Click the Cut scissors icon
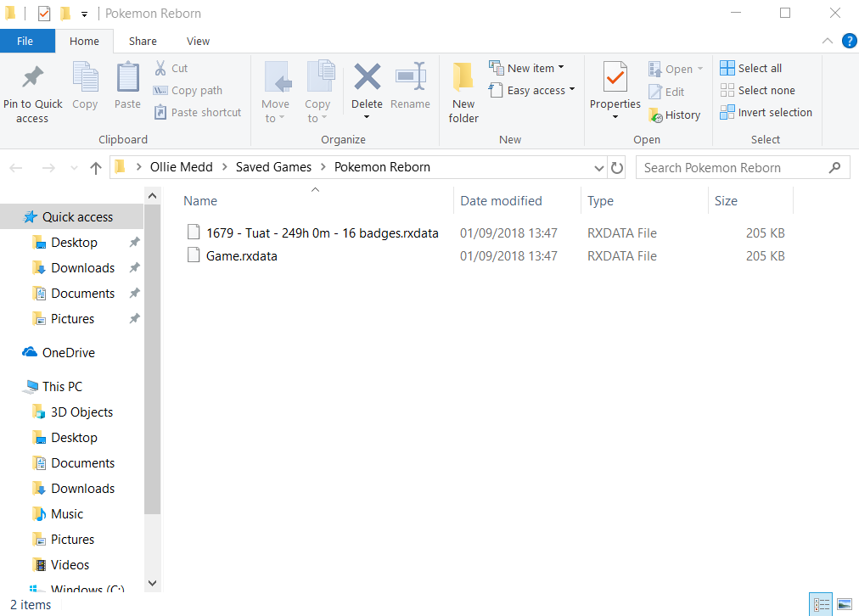Image resolution: width=859 pixels, height=616 pixels. [160, 68]
